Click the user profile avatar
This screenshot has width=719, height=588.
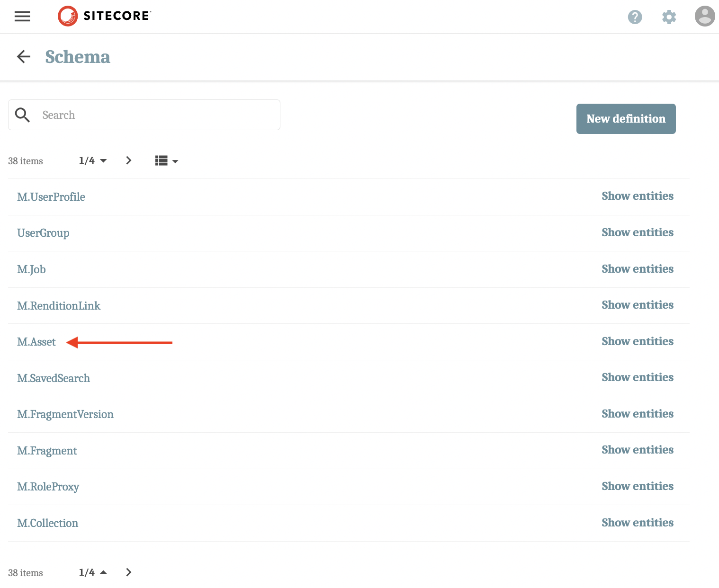pyautogui.click(x=704, y=16)
